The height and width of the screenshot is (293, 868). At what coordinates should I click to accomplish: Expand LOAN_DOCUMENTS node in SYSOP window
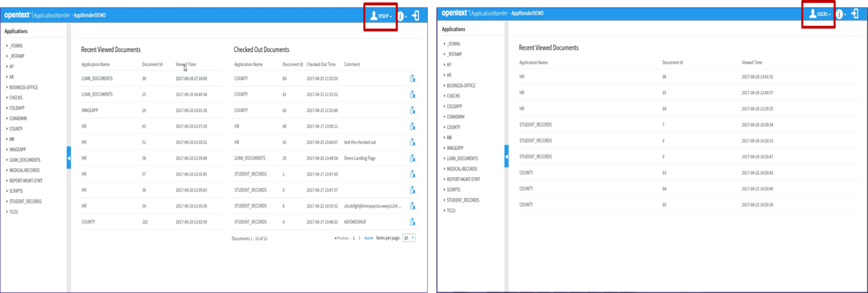7,160
